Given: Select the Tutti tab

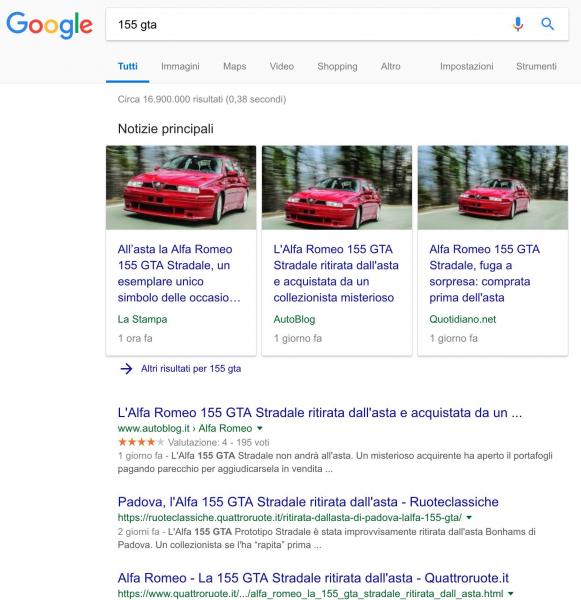Looking at the screenshot, I should (x=127, y=67).
